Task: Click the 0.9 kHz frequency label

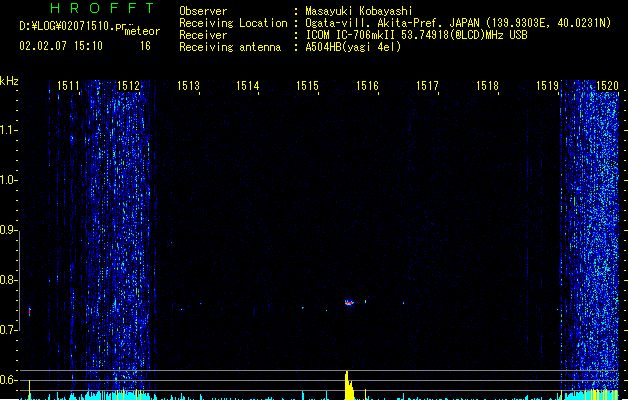Action: pyautogui.click(x=8, y=230)
